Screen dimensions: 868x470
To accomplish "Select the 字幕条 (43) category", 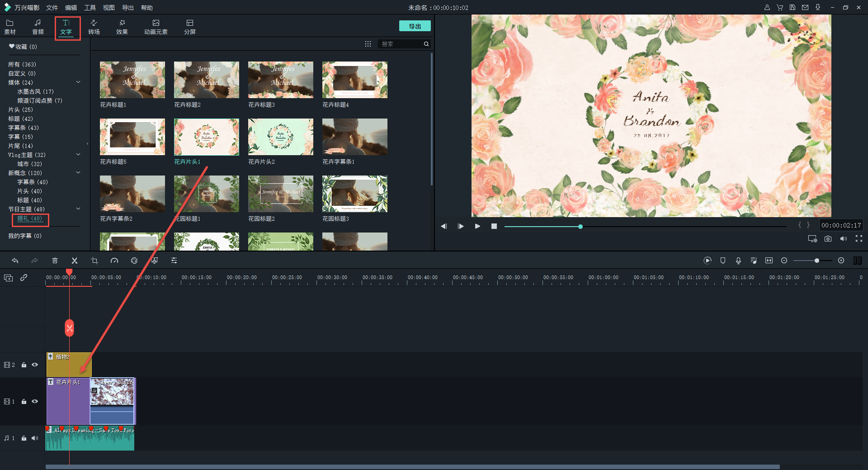I will click(24, 128).
